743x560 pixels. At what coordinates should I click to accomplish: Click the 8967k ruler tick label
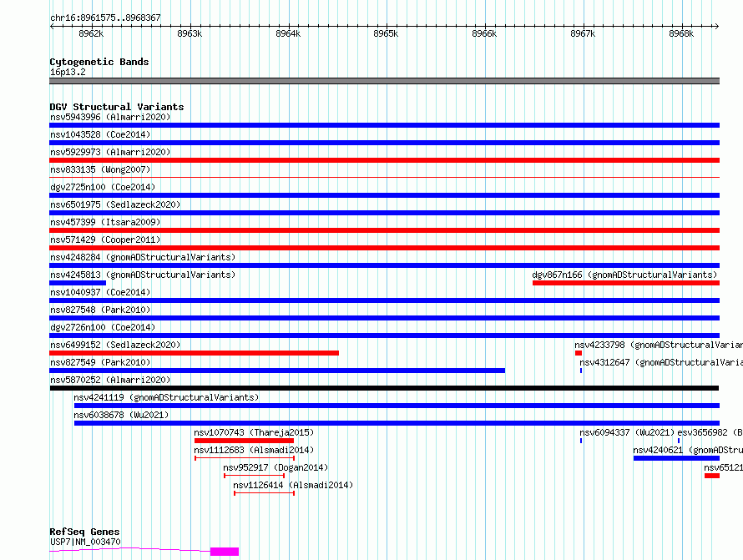tap(583, 33)
